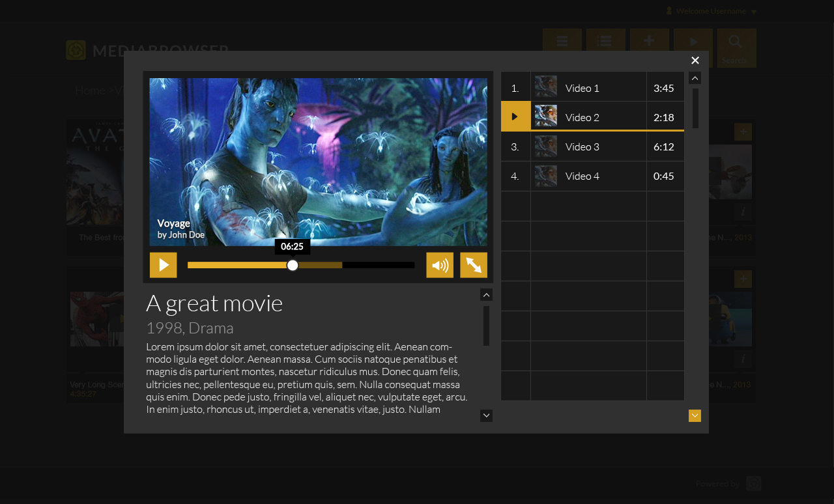Click the user avatar icon in top bar
The width and height of the screenshot is (834, 504).
click(x=669, y=11)
